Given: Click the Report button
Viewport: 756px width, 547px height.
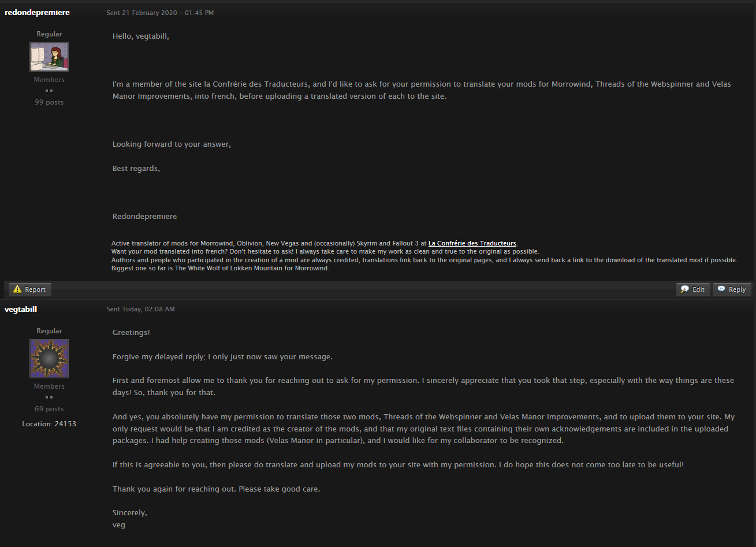Looking at the screenshot, I should pos(30,289).
